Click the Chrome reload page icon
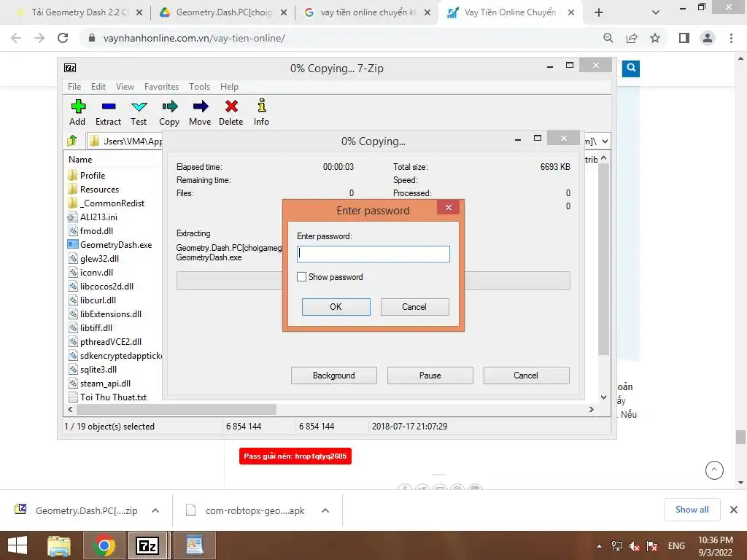 (x=63, y=38)
